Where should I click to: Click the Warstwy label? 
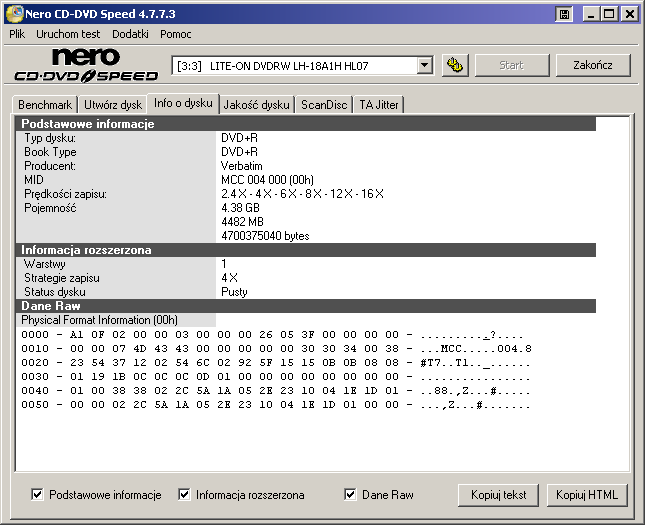(x=44, y=264)
